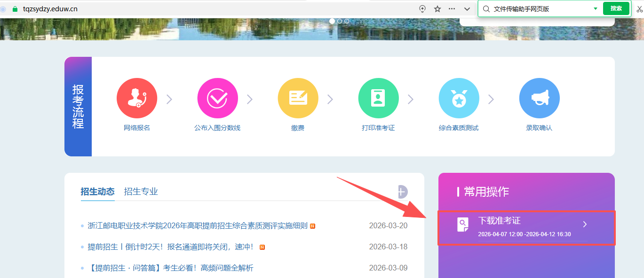The height and width of the screenshot is (278, 644).
Task: Select the third carousel indicator dot
Action: tap(347, 21)
